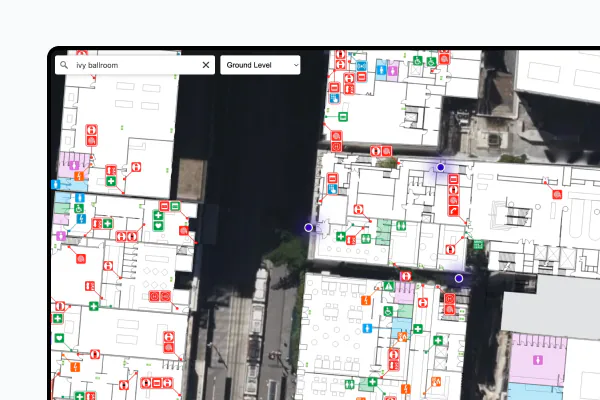Image resolution: width=600 pixels, height=400 pixels.
Task: Click the blue hand icon in the blue-dot building
Action: [333, 189]
